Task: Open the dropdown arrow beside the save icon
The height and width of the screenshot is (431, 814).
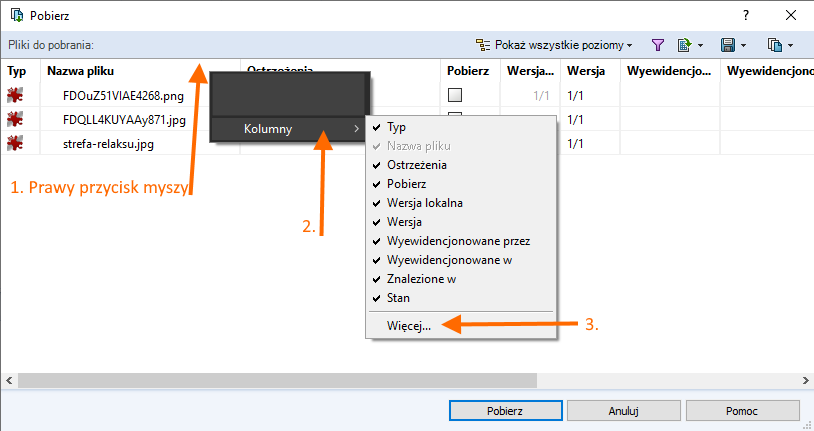Action: click(x=745, y=45)
